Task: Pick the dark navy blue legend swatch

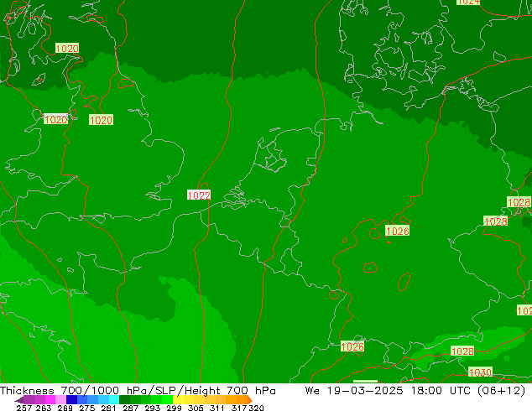Action: (x=71, y=399)
